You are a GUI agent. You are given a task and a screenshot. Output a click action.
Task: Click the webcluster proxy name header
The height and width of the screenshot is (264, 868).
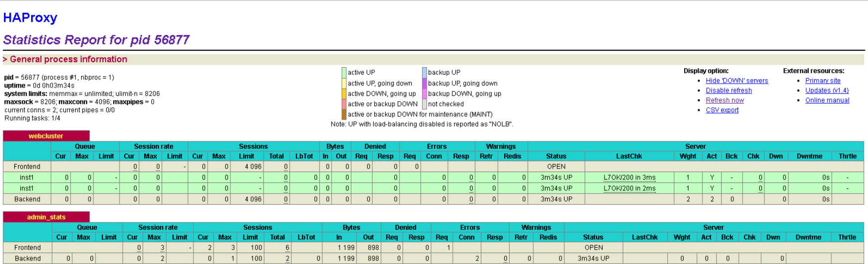pyautogui.click(x=46, y=136)
